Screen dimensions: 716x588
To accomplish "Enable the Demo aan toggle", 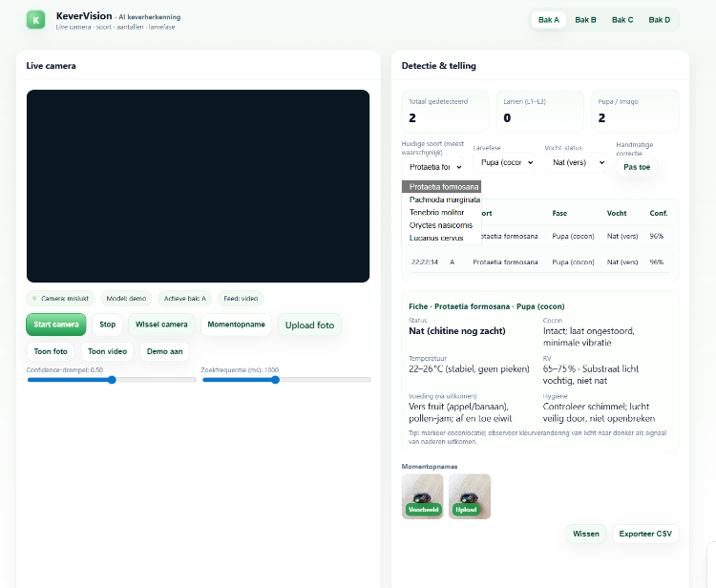I will pyautogui.click(x=163, y=351).
